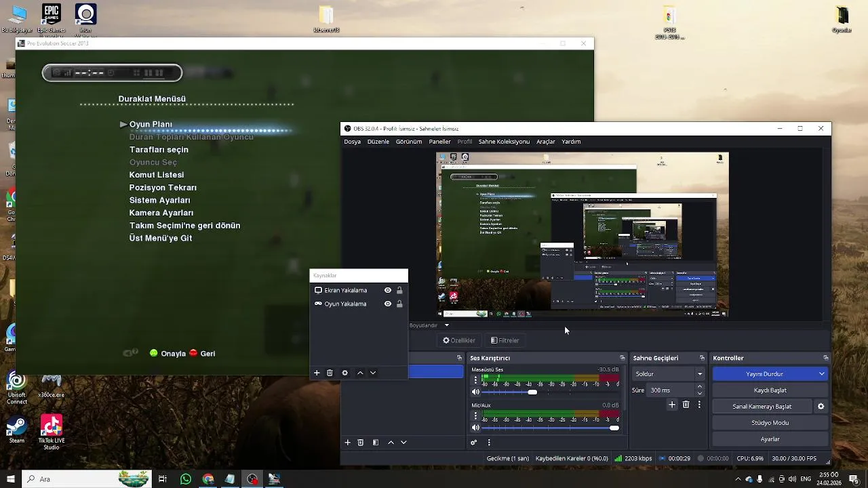This screenshot has height=488, width=868.
Task: Select Komut Listesi in PES pause menu
Action: [x=157, y=175]
